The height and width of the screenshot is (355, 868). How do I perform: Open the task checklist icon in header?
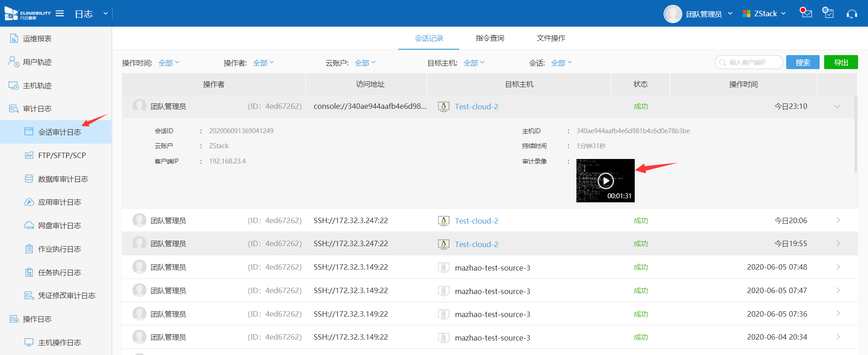click(x=828, y=13)
